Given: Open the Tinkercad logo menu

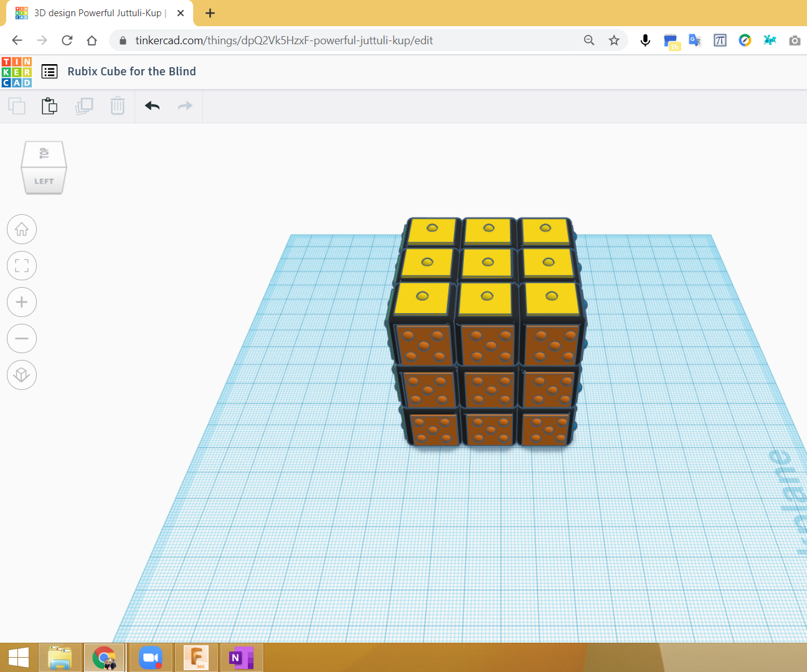Looking at the screenshot, I should coord(16,72).
